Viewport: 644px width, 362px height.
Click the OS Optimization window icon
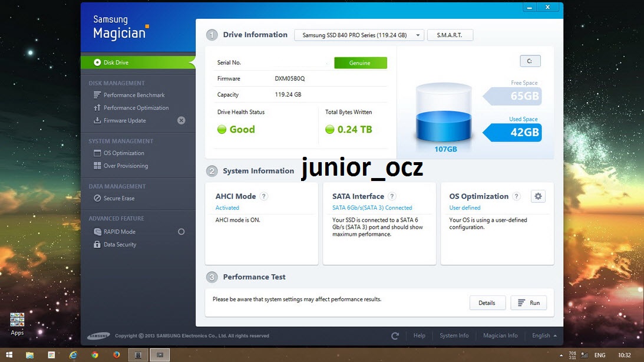(x=97, y=153)
